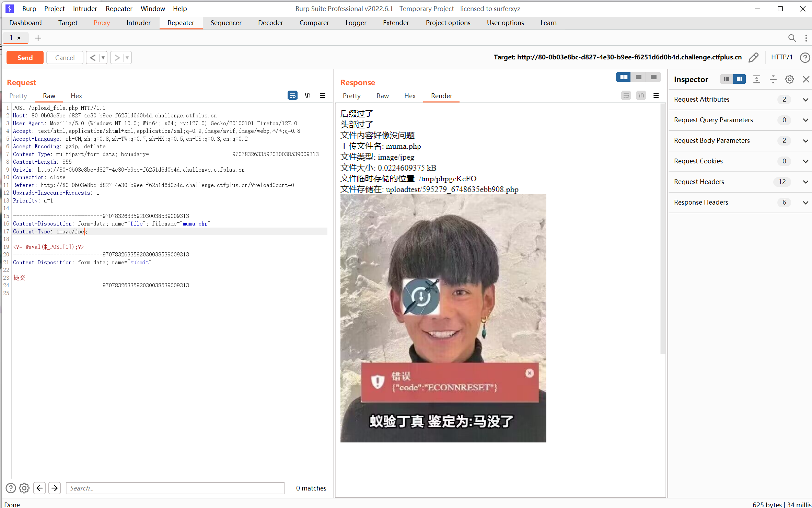Go to next search match arrow
Screen dimensions: 812x508
55,488
